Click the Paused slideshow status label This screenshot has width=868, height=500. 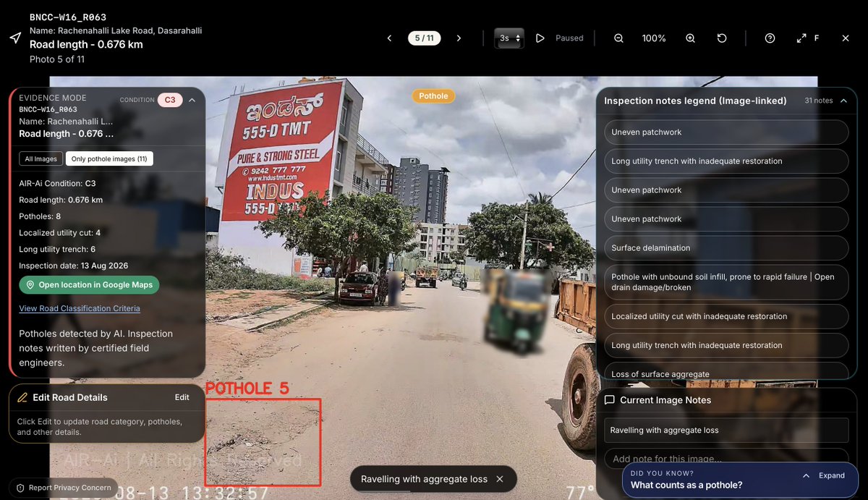click(569, 38)
